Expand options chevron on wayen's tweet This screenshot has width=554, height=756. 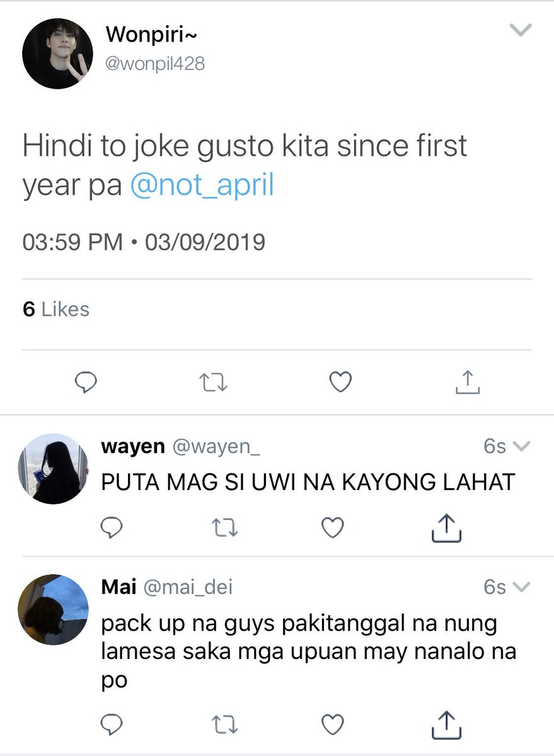coord(522,447)
